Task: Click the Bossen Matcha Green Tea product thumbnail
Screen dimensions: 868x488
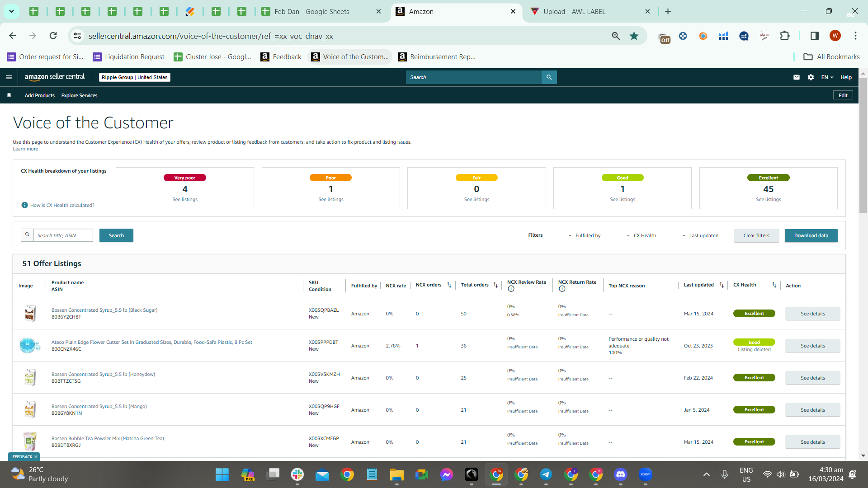Action: click(x=30, y=441)
